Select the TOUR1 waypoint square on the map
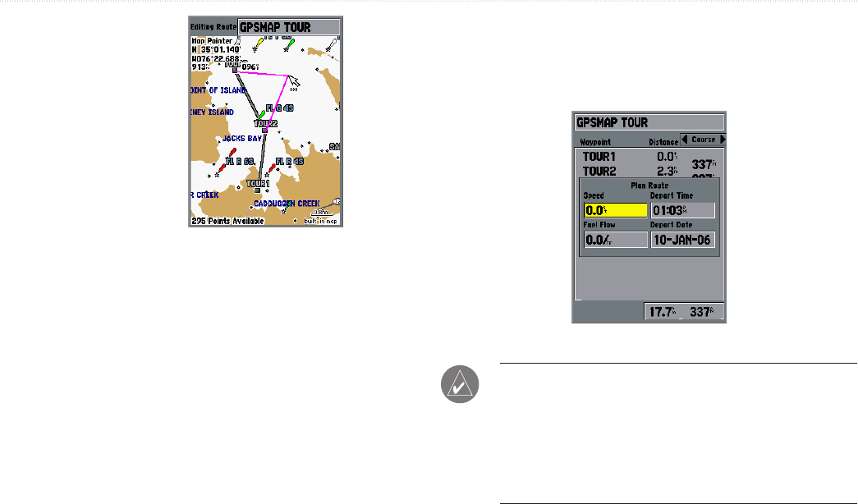Screen dimensions: 858x504 click(257, 190)
